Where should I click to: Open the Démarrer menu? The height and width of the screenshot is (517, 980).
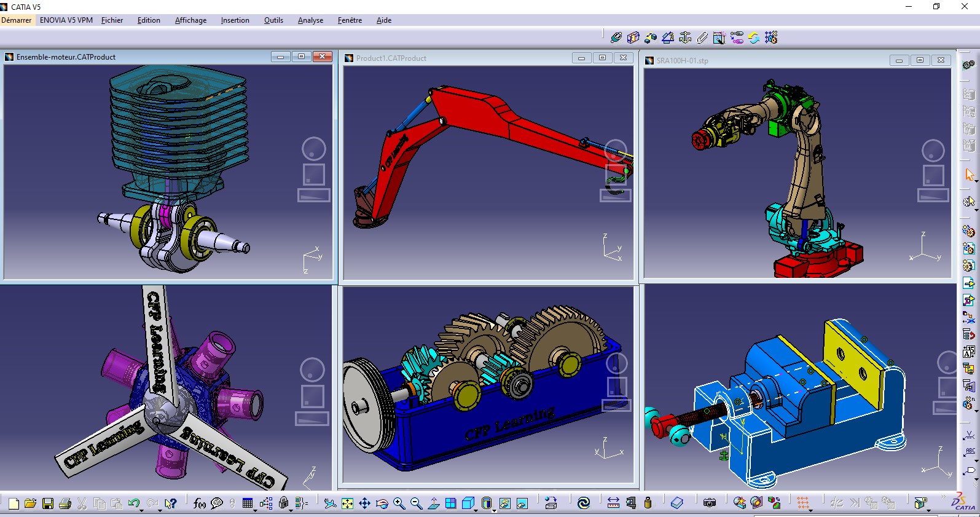[x=17, y=20]
